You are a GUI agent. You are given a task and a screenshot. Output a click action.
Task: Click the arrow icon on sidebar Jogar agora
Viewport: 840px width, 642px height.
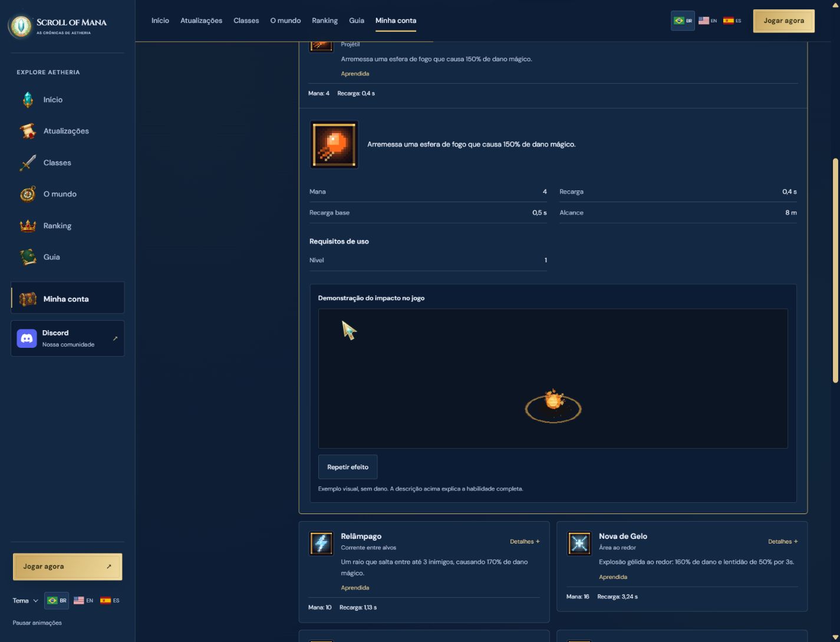[109, 567]
